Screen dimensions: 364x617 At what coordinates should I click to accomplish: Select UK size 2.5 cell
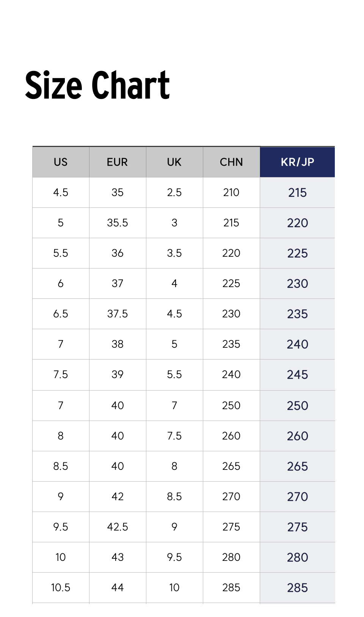tap(174, 193)
